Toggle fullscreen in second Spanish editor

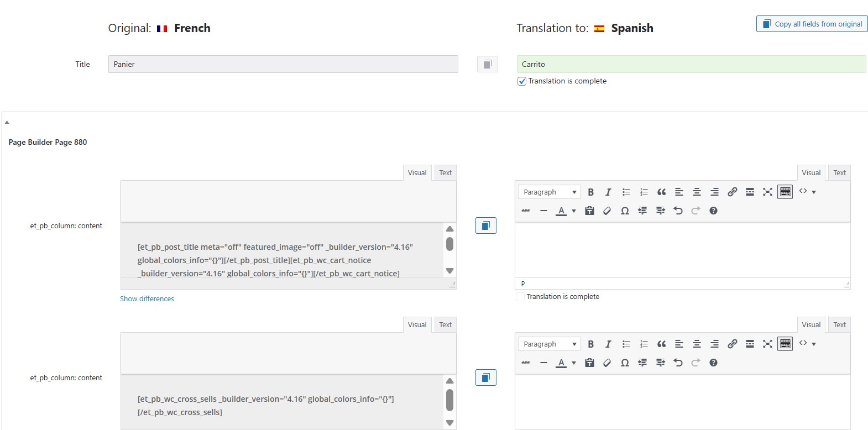pyautogui.click(x=767, y=344)
